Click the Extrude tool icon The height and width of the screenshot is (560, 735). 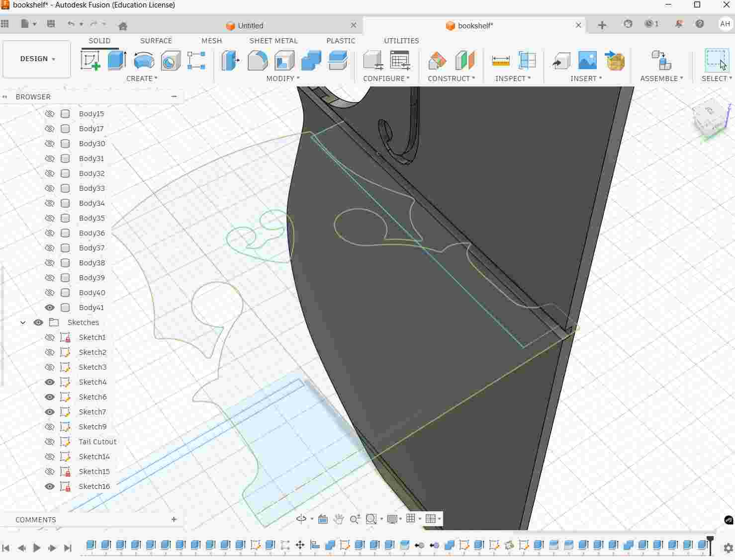pos(117,61)
